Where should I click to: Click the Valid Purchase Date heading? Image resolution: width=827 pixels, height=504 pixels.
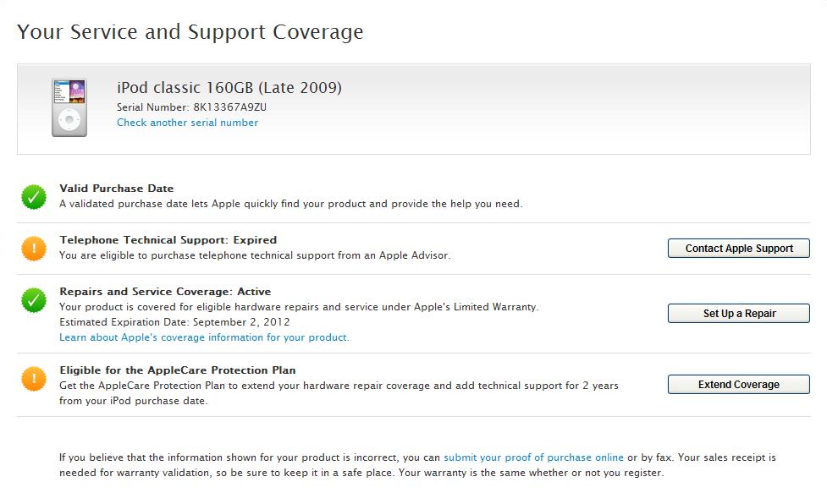pyautogui.click(x=116, y=189)
